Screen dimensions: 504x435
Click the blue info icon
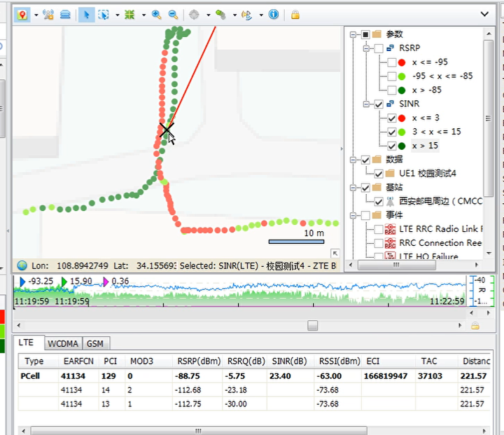(x=274, y=14)
